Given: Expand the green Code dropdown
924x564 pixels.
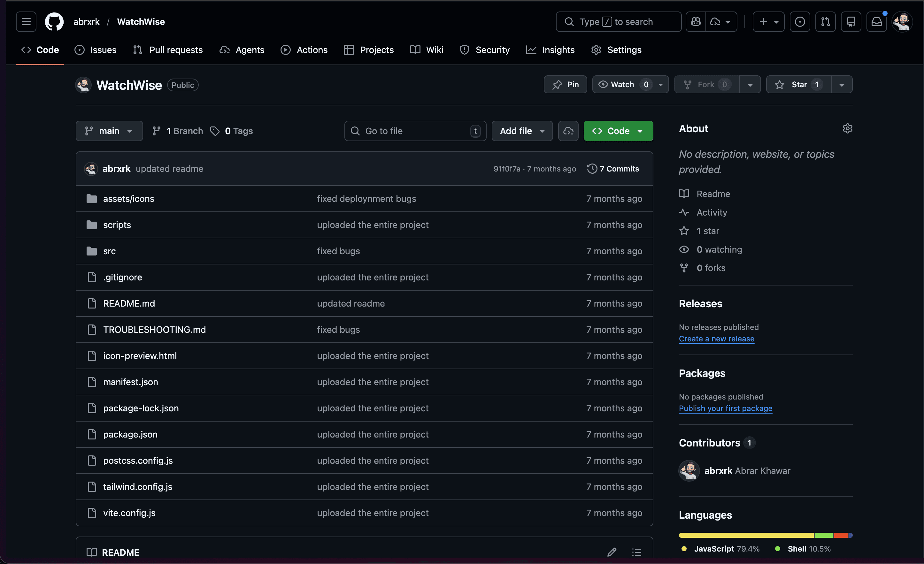Looking at the screenshot, I should [x=618, y=131].
